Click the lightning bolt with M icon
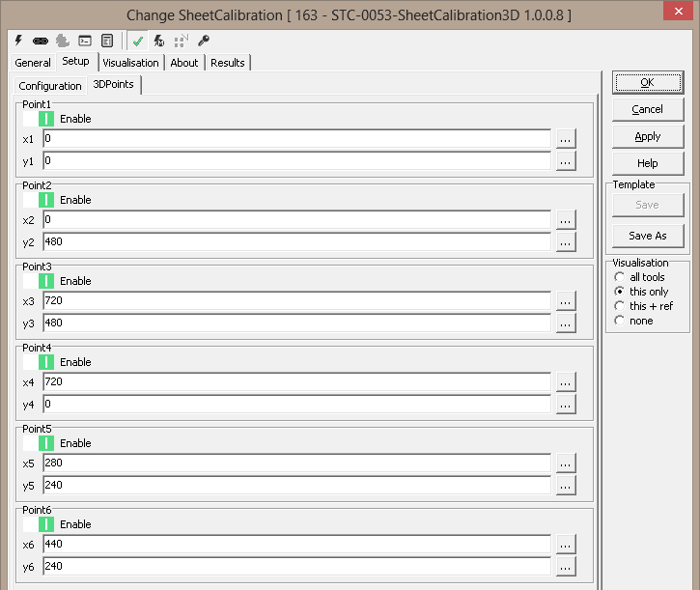This screenshot has width=700, height=590. (x=159, y=41)
